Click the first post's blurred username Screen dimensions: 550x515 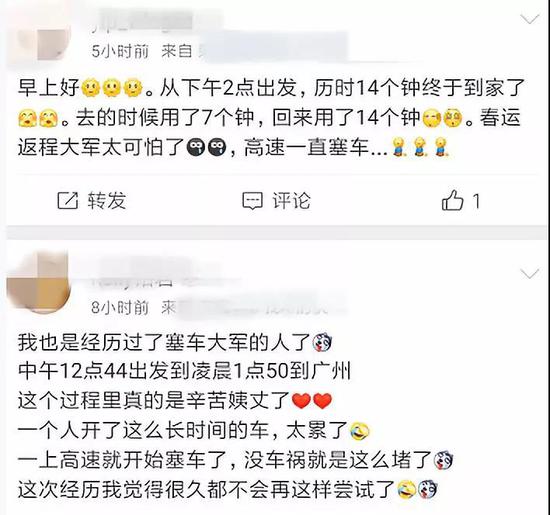[x=142, y=24]
